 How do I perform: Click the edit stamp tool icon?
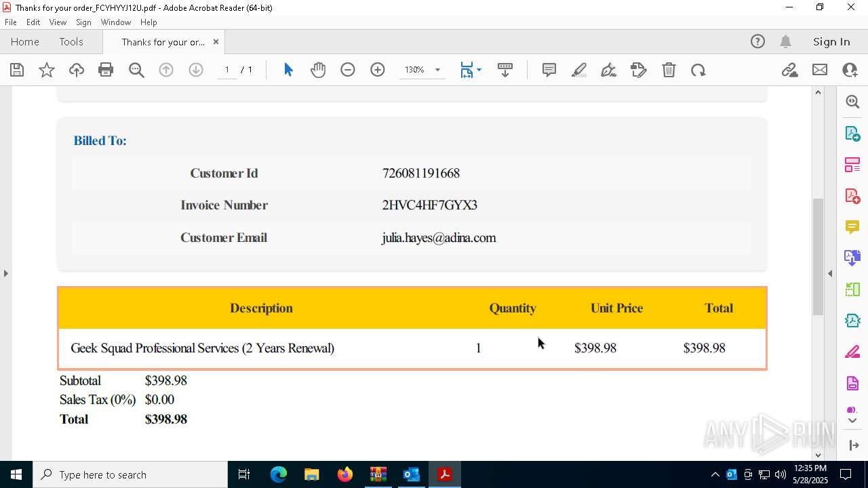point(639,70)
